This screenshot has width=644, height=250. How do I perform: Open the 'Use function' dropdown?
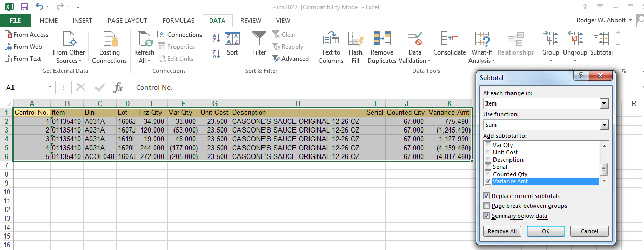(603, 125)
